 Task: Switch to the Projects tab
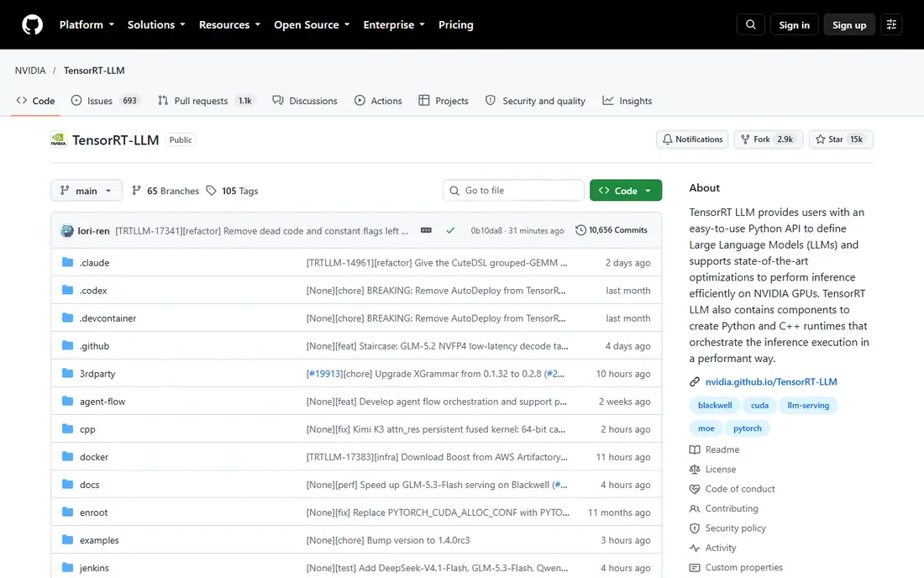444,101
